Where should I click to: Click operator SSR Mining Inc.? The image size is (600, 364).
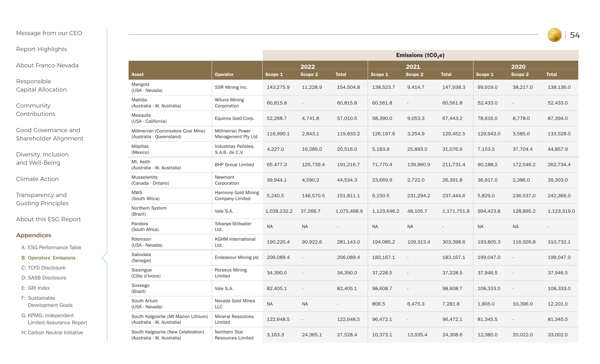pyautogui.click(x=231, y=87)
